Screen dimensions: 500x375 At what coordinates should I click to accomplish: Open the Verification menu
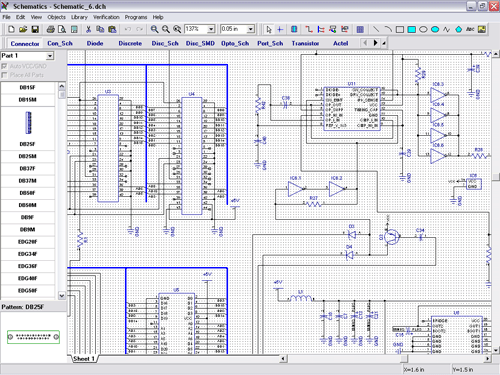point(106,17)
